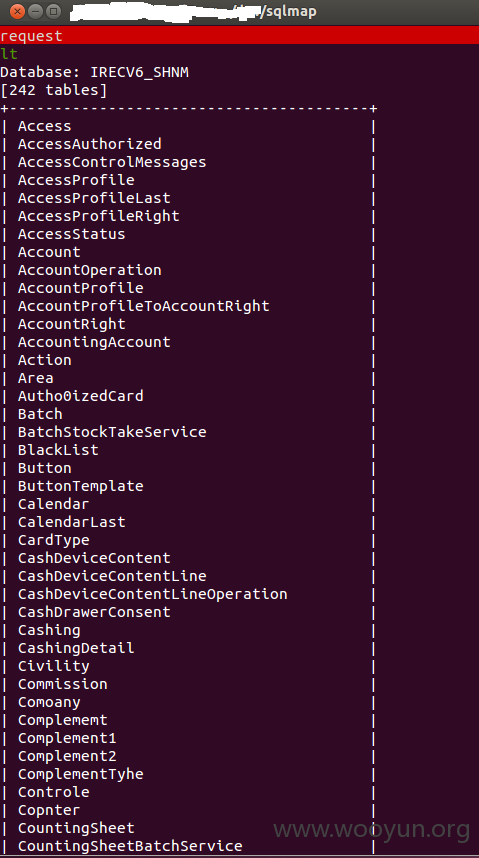Click the BatchStockTakeService table name

click(112, 432)
